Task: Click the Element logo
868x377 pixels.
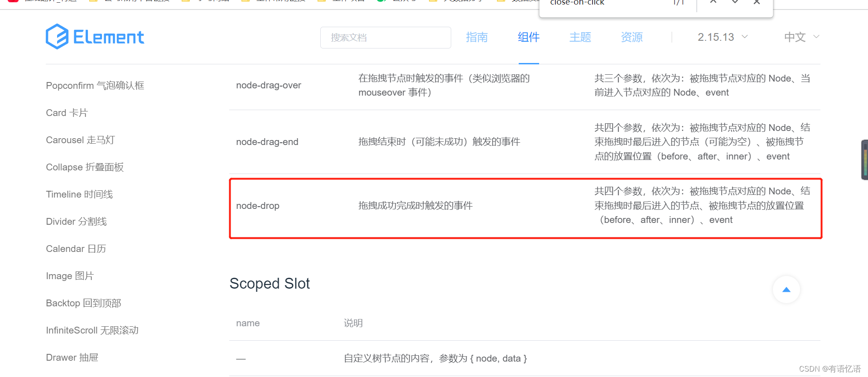Action: coord(95,37)
